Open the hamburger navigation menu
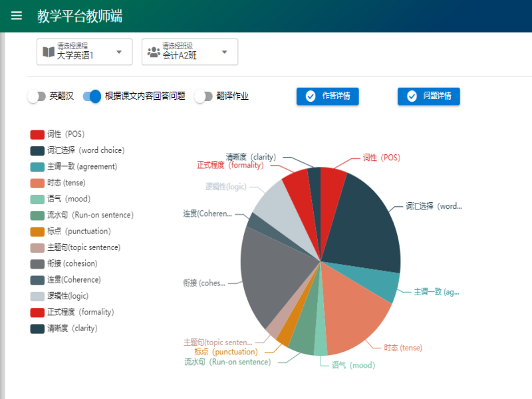 click(17, 16)
